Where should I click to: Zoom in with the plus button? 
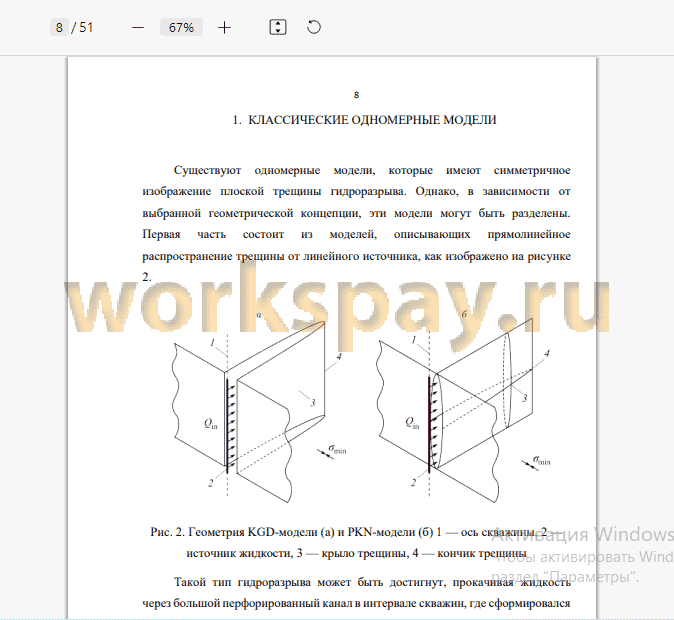(x=224, y=28)
